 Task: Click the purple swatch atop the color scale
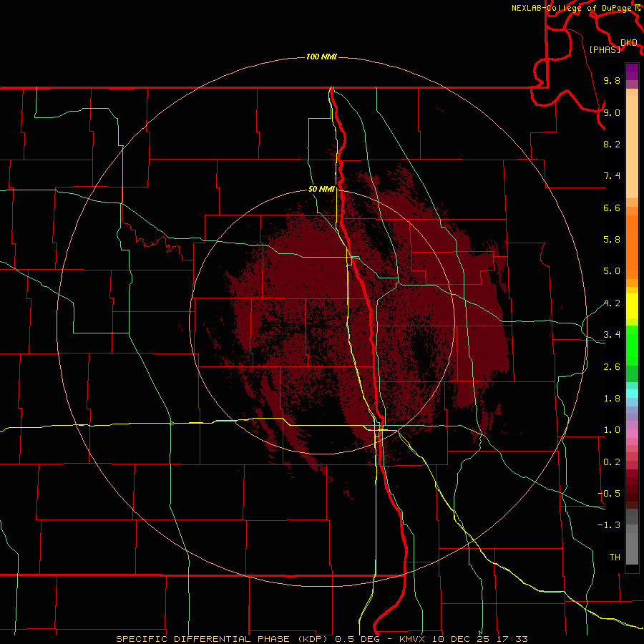[x=632, y=72]
